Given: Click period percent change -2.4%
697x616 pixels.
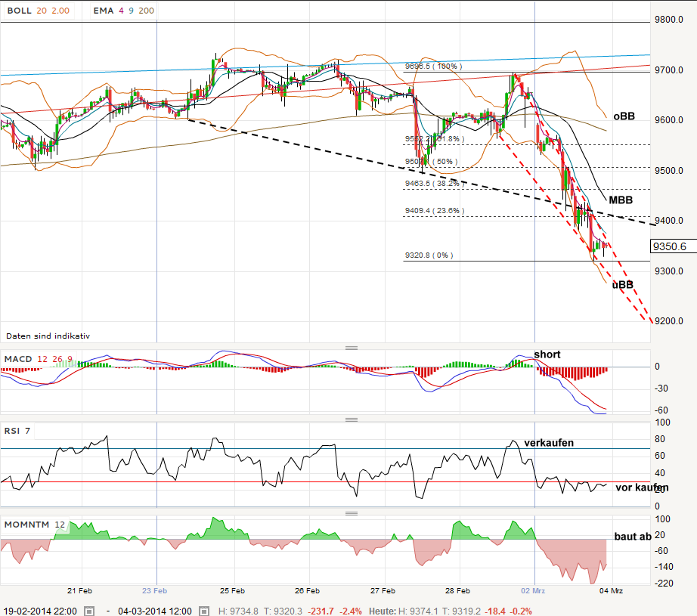Looking at the screenshot, I should coord(352,611).
